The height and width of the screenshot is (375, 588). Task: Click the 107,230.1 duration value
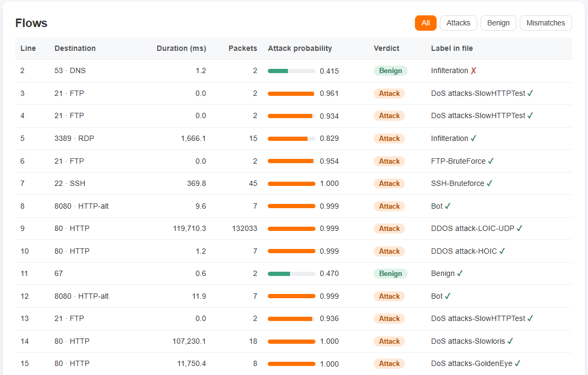coord(189,341)
